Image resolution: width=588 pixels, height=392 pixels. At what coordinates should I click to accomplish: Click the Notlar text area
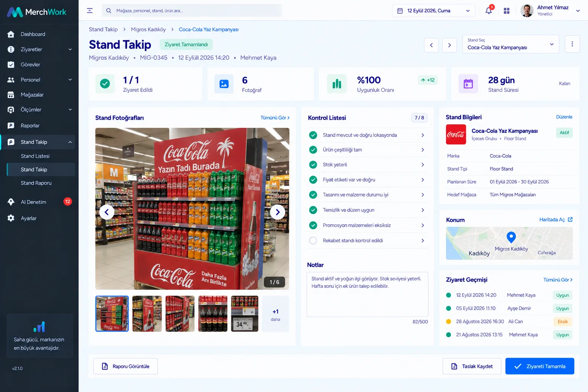[x=367, y=294]
